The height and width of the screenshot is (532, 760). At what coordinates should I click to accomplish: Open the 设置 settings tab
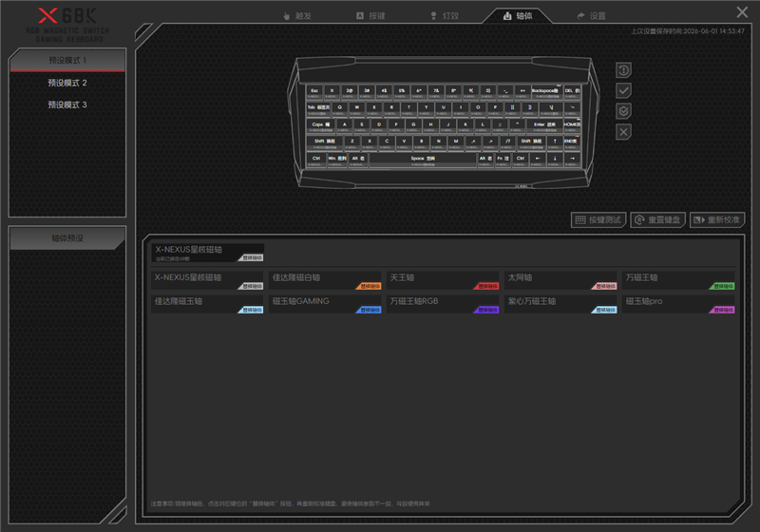(x=591, y=16)
